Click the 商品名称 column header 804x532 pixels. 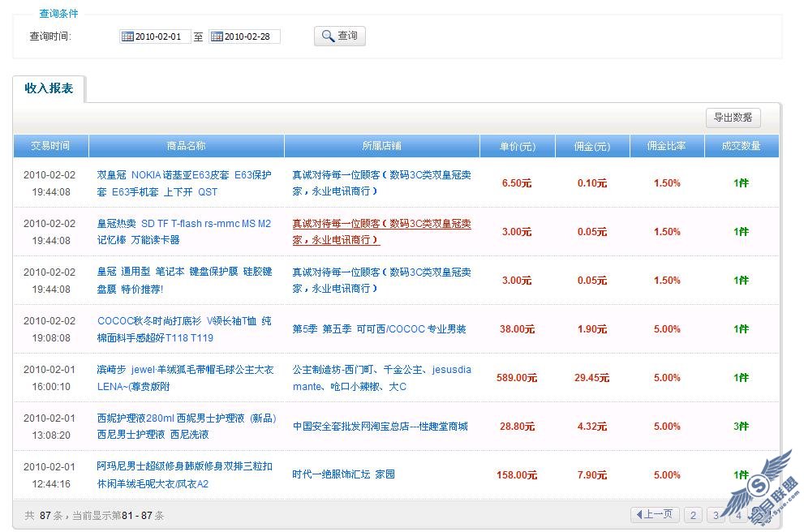[x=186, y=146]
